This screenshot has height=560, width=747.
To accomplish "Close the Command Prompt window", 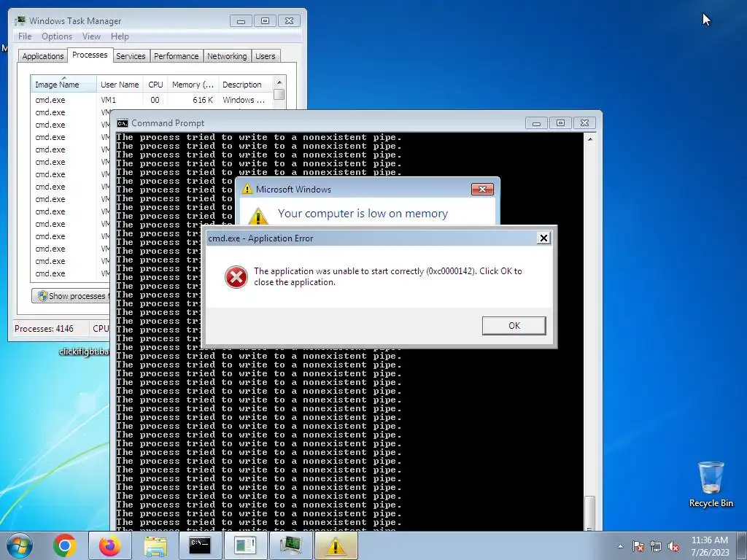I will tap(584, 122).
